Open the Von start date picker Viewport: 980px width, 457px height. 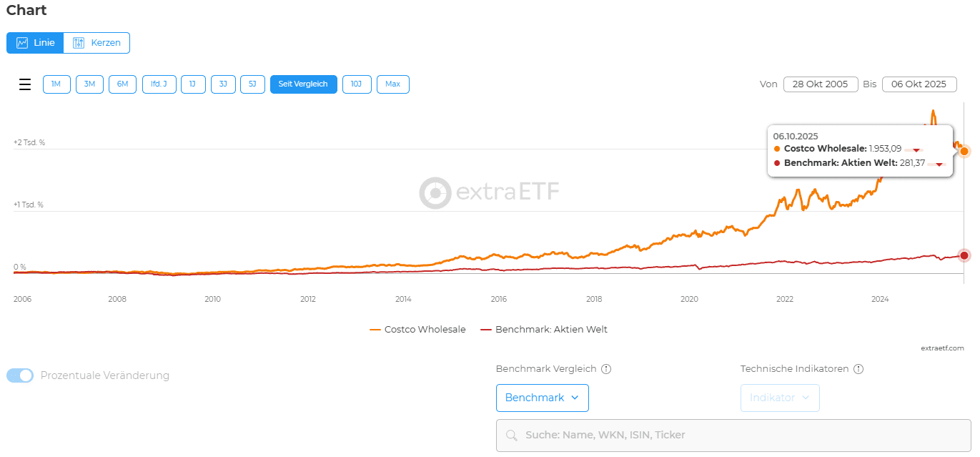coord(820,84)
